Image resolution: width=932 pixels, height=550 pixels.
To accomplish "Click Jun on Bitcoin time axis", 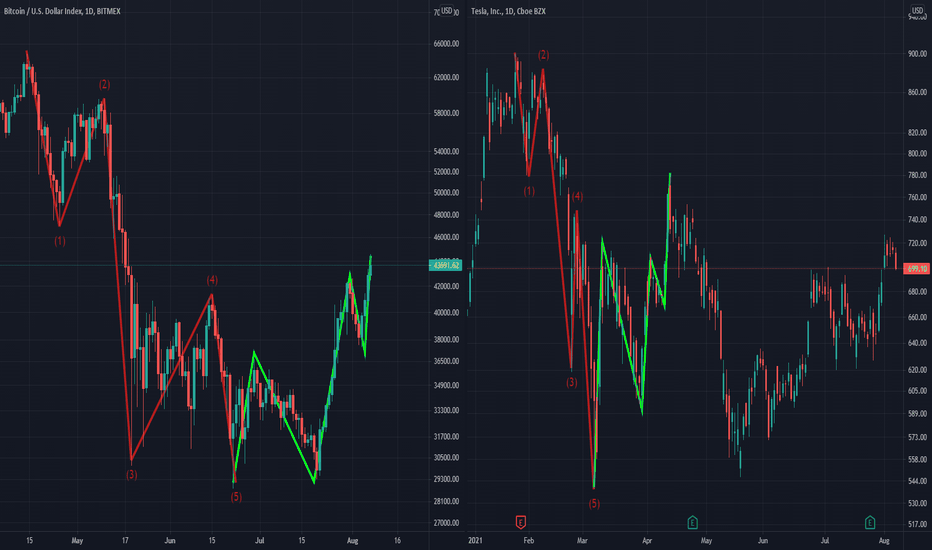I will point(170,540).
